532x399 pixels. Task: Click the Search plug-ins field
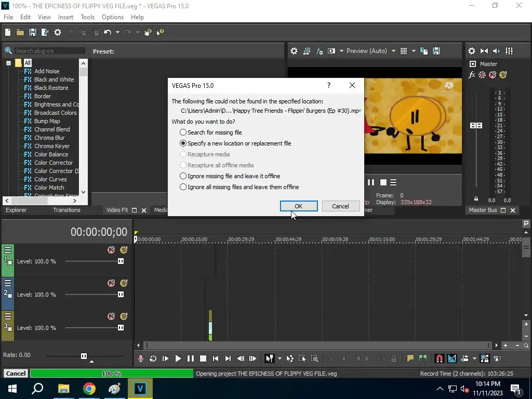click(x=49, y=51)
